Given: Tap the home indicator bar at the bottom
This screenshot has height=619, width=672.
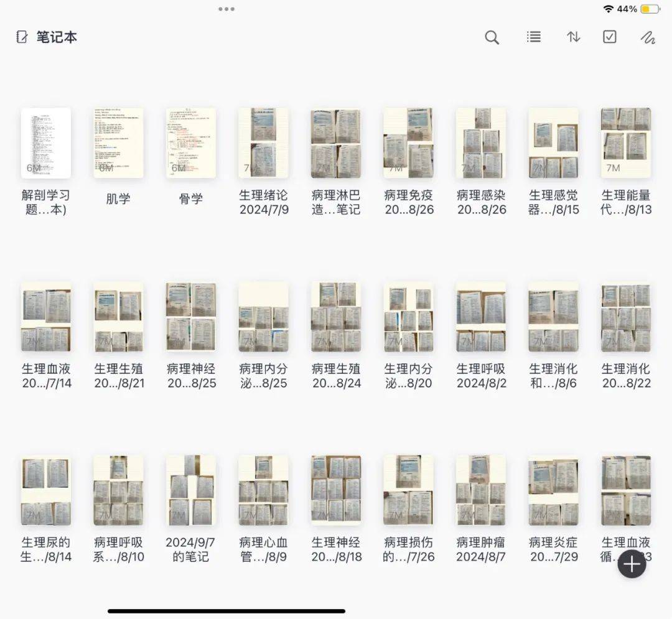Looking at the screenshot, I should pyautogui.click(x=226, y=612).
